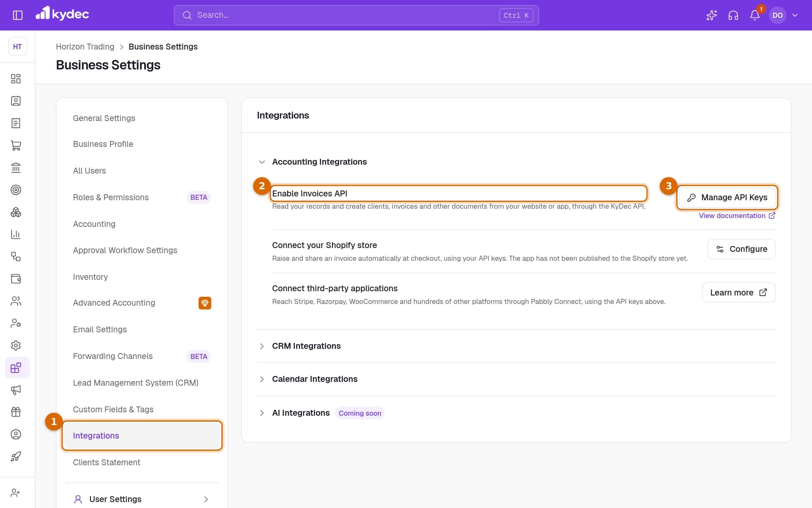Open the target goals icon in sidebar
The width and height of the screenshot is (812, 508).
tap(16, 190)
